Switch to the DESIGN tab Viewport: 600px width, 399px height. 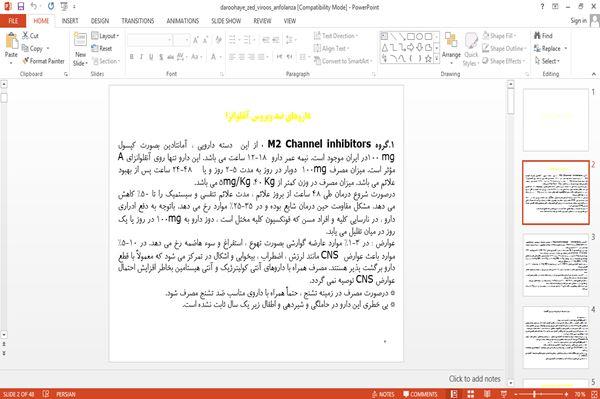[99, 21]
